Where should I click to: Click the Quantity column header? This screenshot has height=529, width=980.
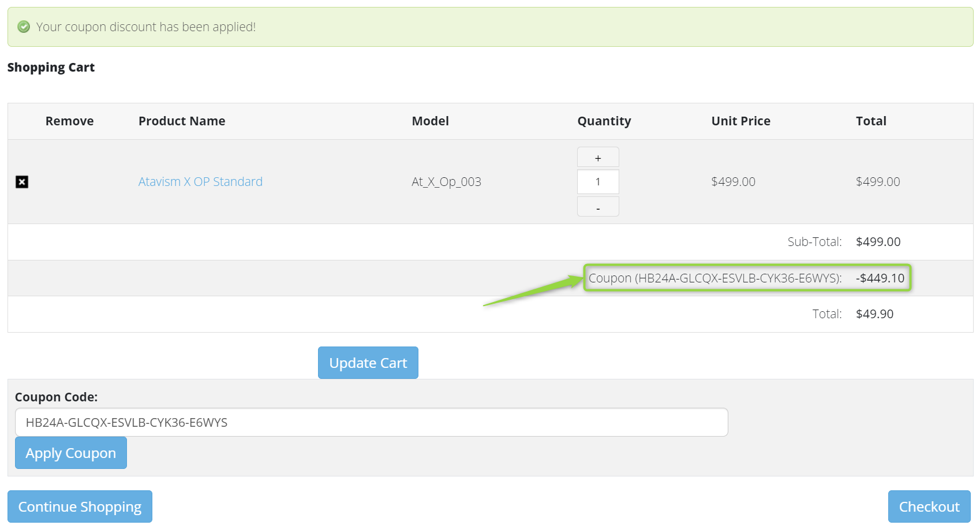[x=604, y=121]
